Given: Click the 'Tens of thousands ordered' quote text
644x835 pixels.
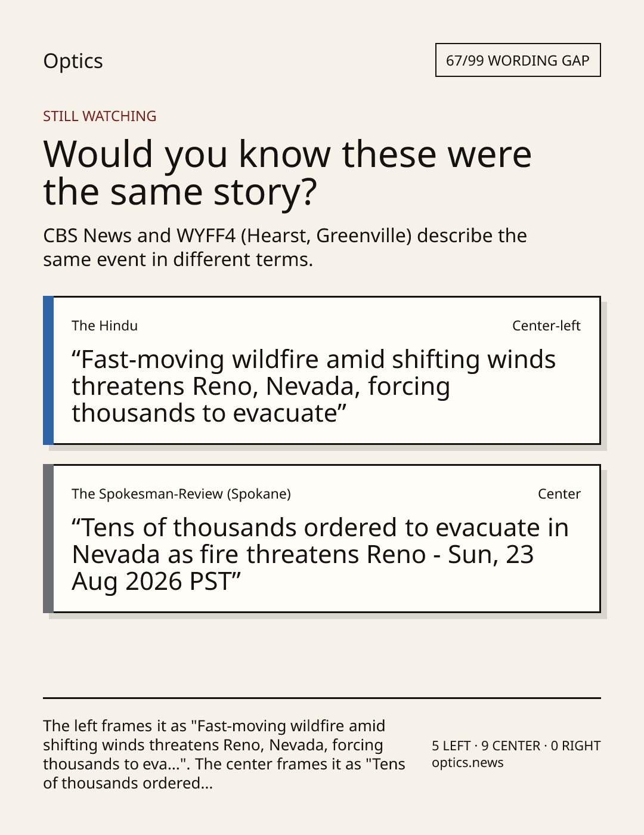Looking at the screenshot, I should (x=320, y=554).
